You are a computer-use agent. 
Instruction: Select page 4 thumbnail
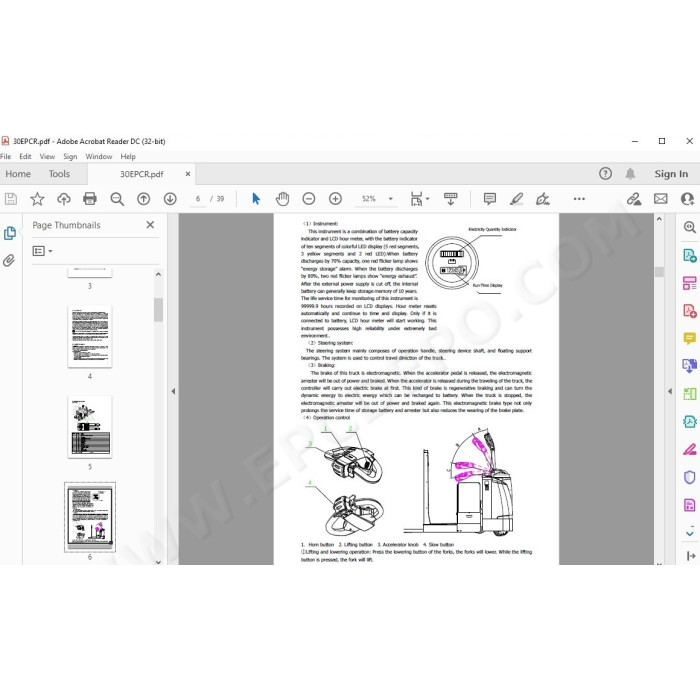click(90, 337)
